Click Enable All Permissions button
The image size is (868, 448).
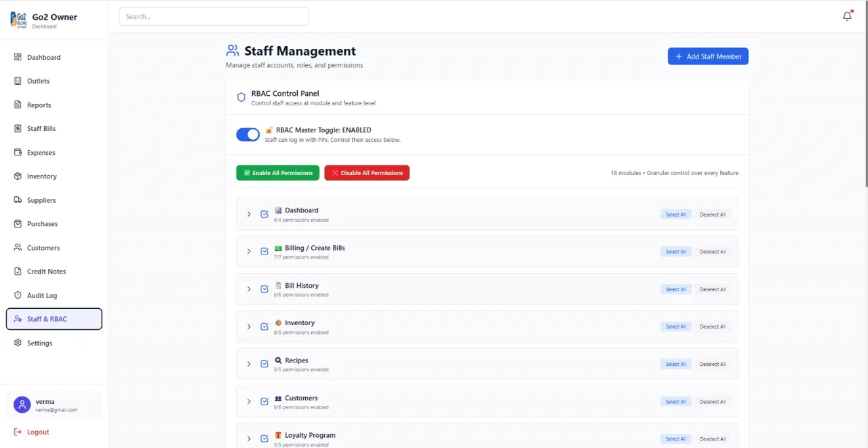pyautogui.click(x=277, y=173)
